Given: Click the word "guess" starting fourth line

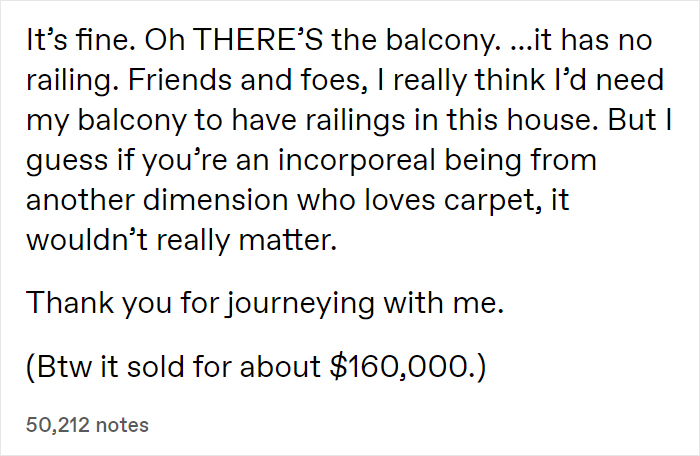Looking at the screenshot, I should click(67, 162).
